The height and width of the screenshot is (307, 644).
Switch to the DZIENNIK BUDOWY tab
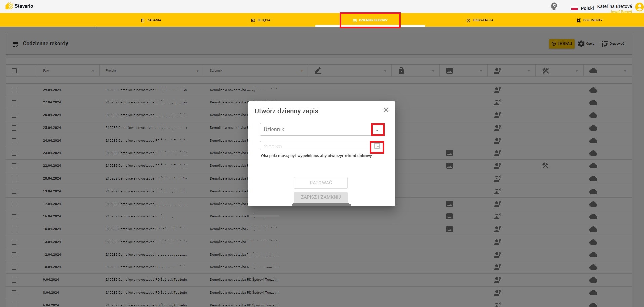pos(370,20)
